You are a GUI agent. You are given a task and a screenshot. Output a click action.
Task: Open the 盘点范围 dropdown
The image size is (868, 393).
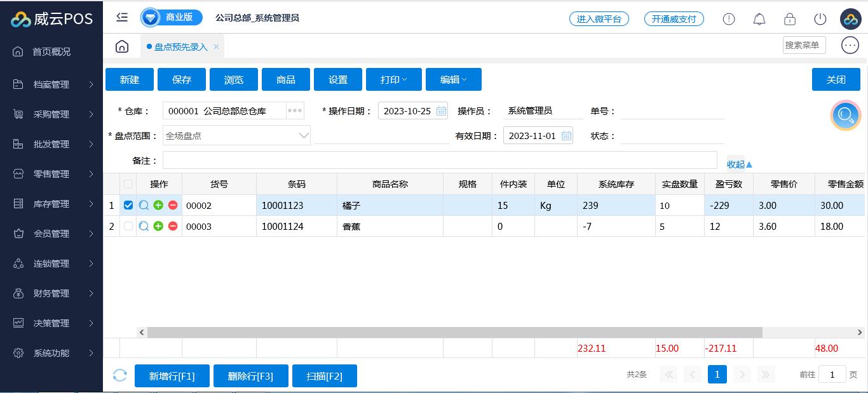(304, 136)
